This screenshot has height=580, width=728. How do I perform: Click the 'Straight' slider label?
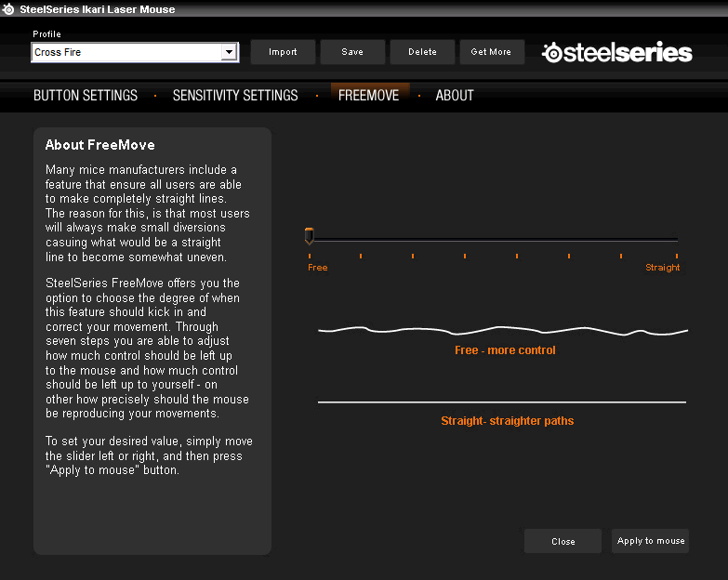(x=663, y=268)
